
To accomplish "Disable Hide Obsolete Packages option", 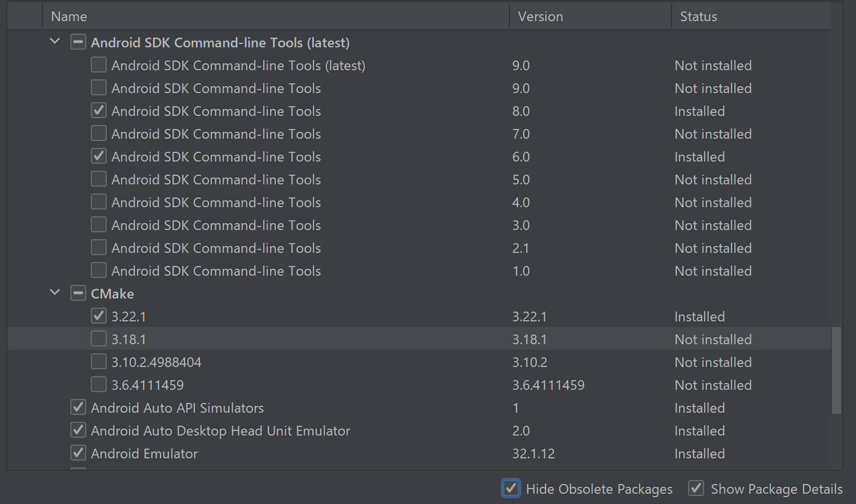I will (x=511, y=489).
